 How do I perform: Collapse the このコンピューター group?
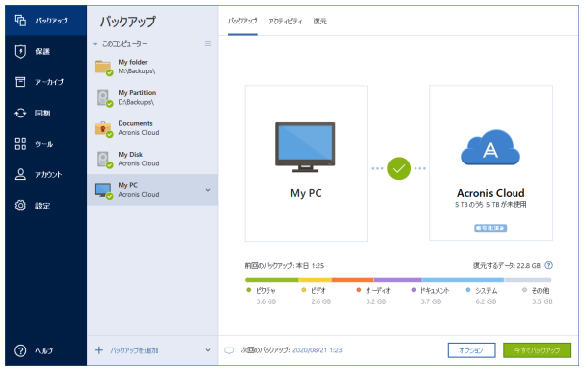[x=95, y=44]
